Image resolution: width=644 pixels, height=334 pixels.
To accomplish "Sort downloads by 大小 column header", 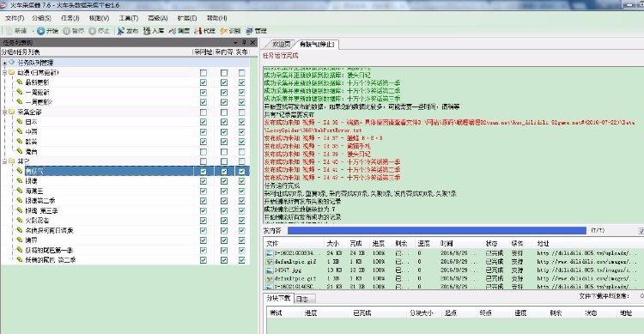I will point(335,243).
